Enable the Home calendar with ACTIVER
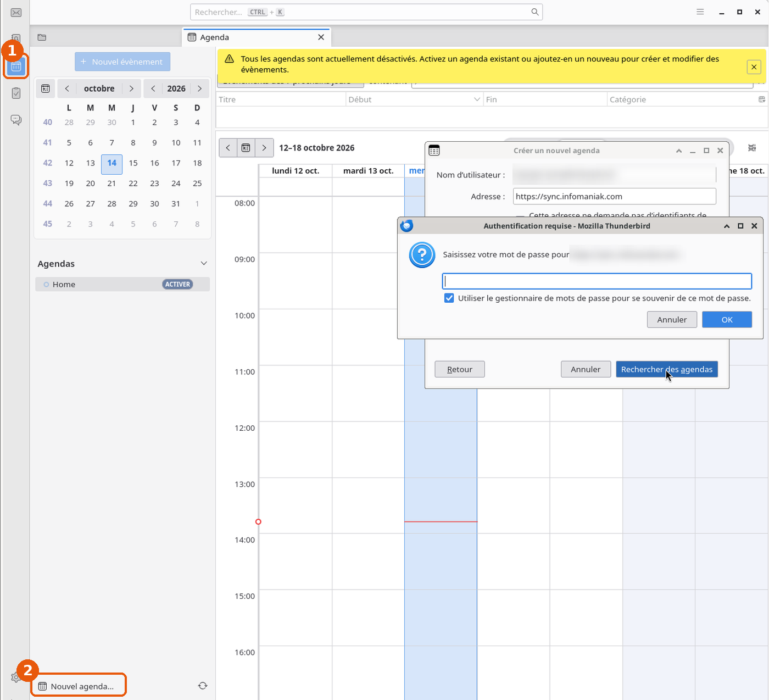This screenshot has width=769, height=700. click(x=177, y=285)
